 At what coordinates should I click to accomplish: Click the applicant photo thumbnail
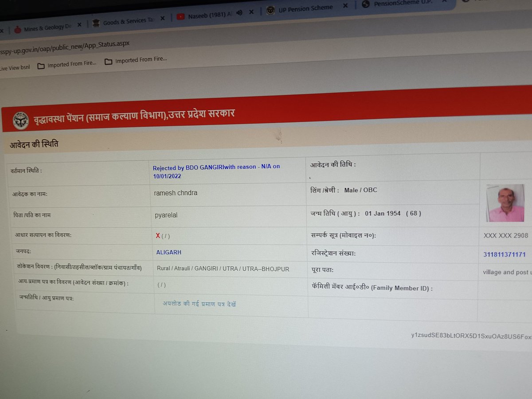pyautogui.click(x=505, y=203)
